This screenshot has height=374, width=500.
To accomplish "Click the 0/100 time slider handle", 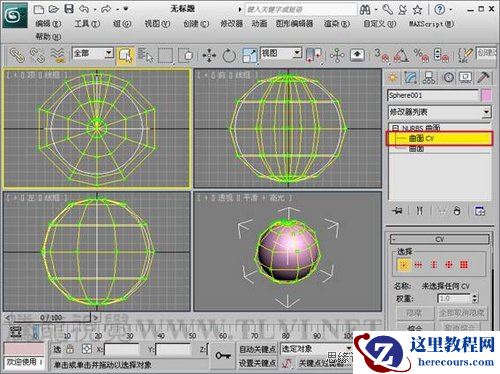I will point(51,318).
